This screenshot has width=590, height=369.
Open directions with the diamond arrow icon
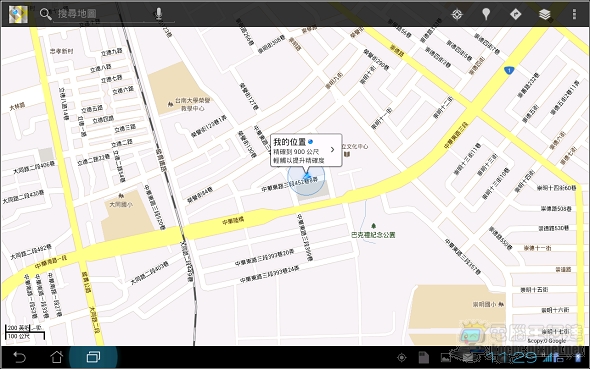point(515,14)
